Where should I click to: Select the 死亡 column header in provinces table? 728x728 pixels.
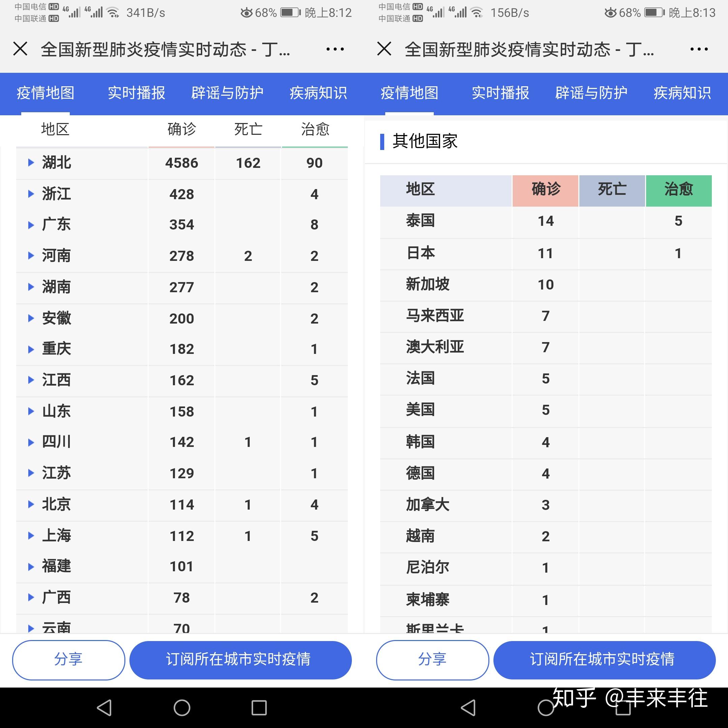(248, 129)
